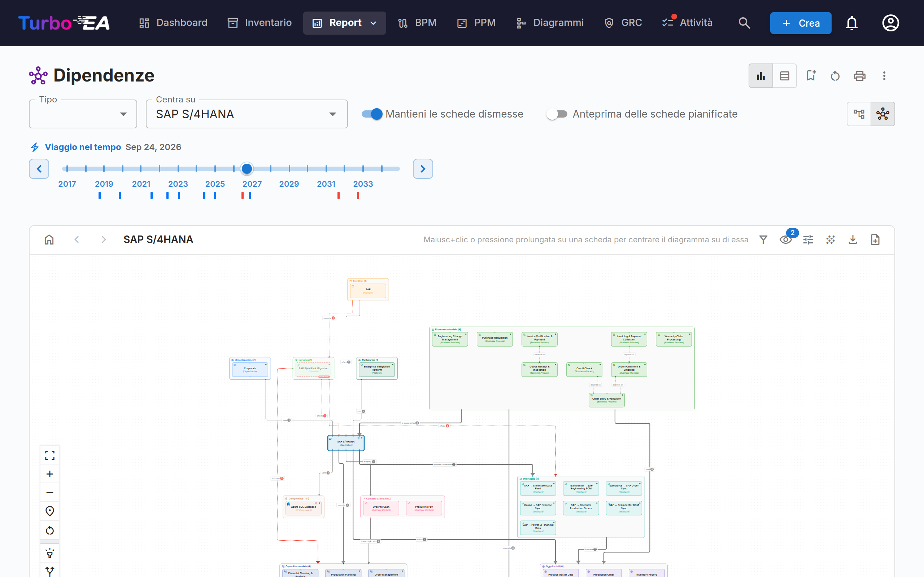
Task: Click the Crea button
Action: click(801, 23)
